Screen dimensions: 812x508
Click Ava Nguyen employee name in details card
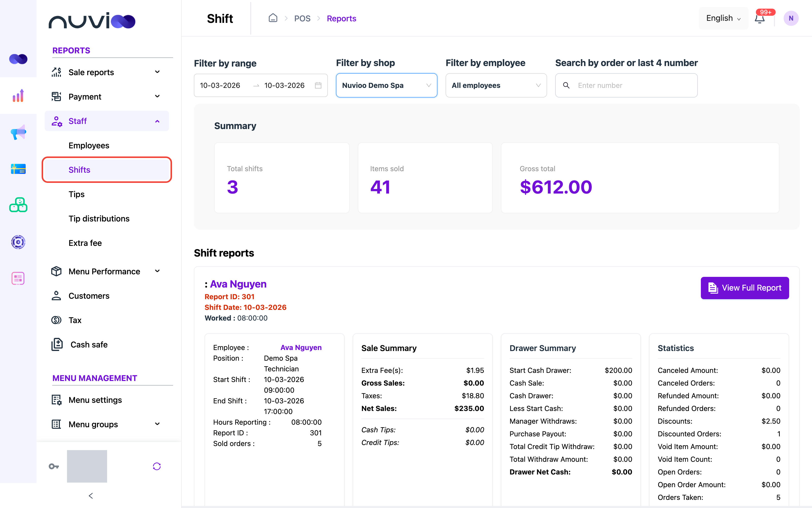(x=301, y=347)
